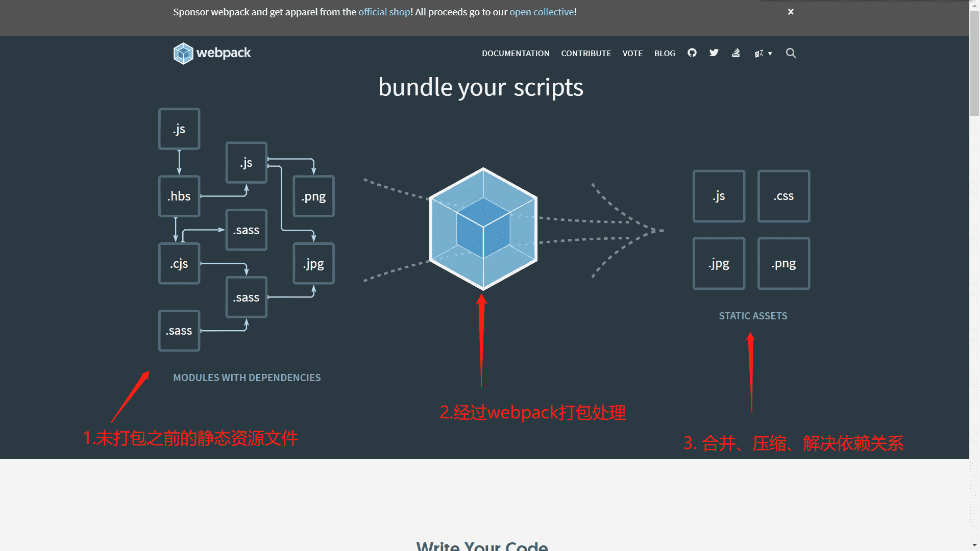Open the CONTRIBUTE menu item

point(586,53)
